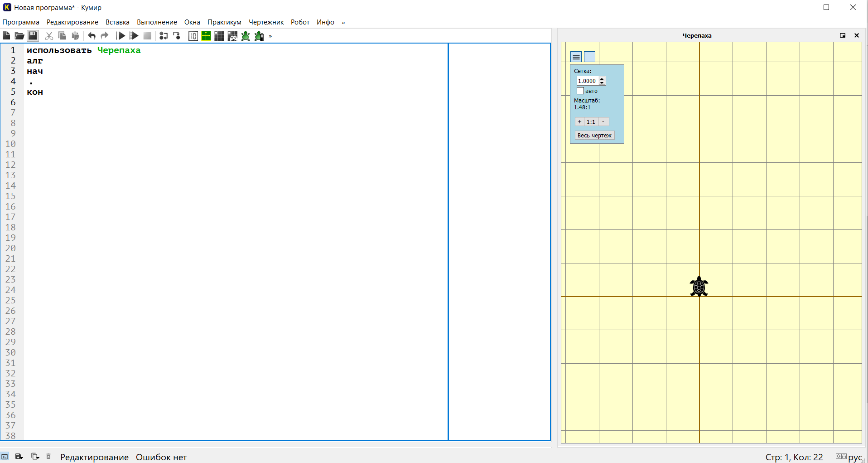Click the Редактирование status label
Viewport: 868px width, 463px height.
click(x=94, y=457)
